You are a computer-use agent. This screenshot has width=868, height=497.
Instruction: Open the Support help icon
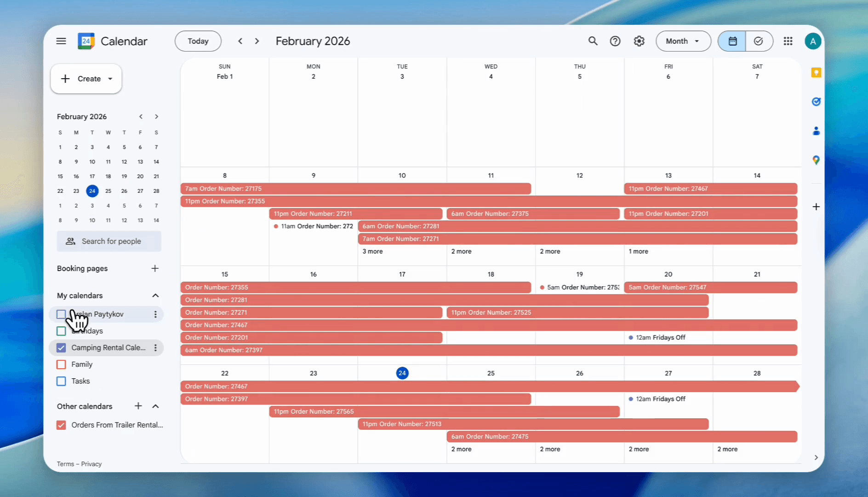(x=615, y=41)
